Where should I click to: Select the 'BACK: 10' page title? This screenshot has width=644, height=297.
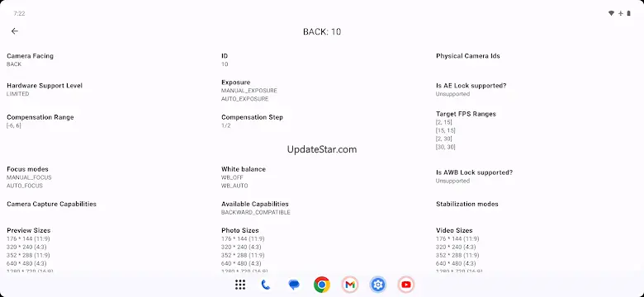322,31
